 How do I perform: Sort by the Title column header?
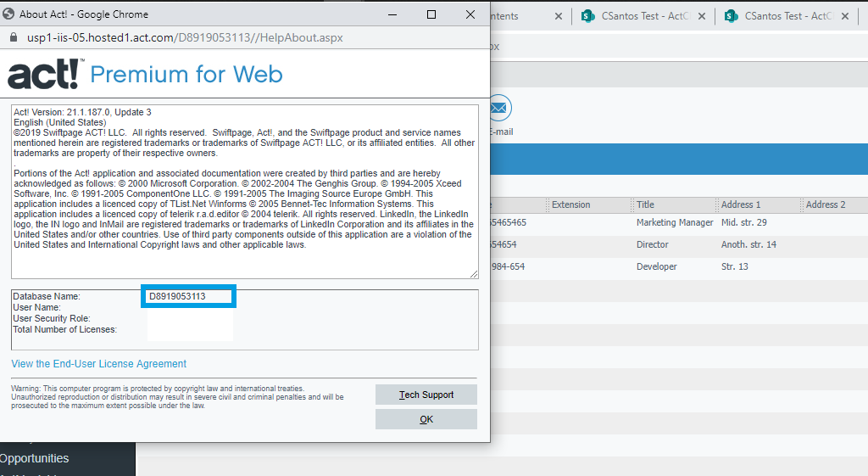(647, 204)
